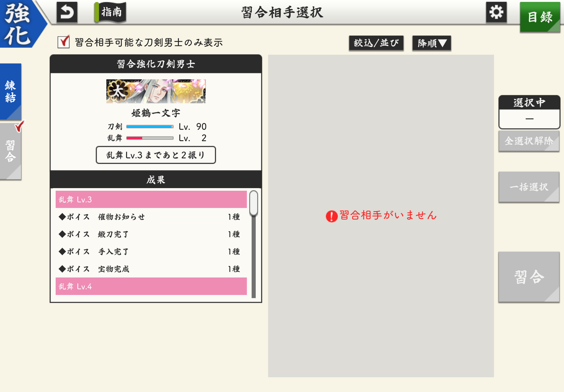
Task: Open the 目録 catalog button
Action: [x=540, y=17]
